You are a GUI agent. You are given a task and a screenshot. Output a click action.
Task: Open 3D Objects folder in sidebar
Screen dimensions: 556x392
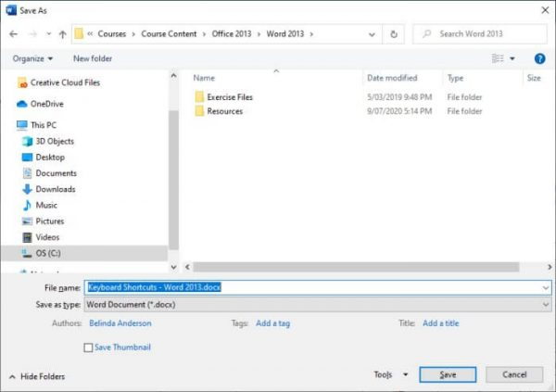tap(48, 141)
